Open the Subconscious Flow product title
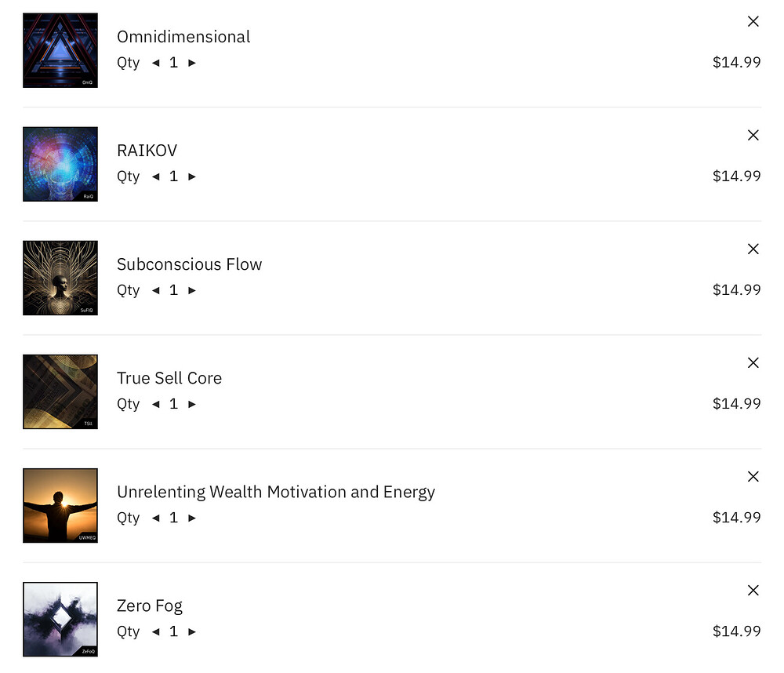 click(x=190, y=264)
